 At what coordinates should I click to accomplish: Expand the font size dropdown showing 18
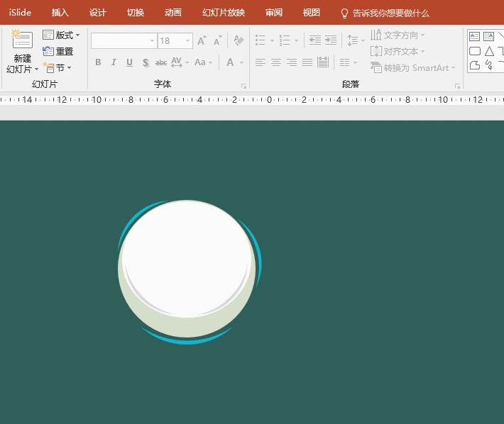pos(187,41)
